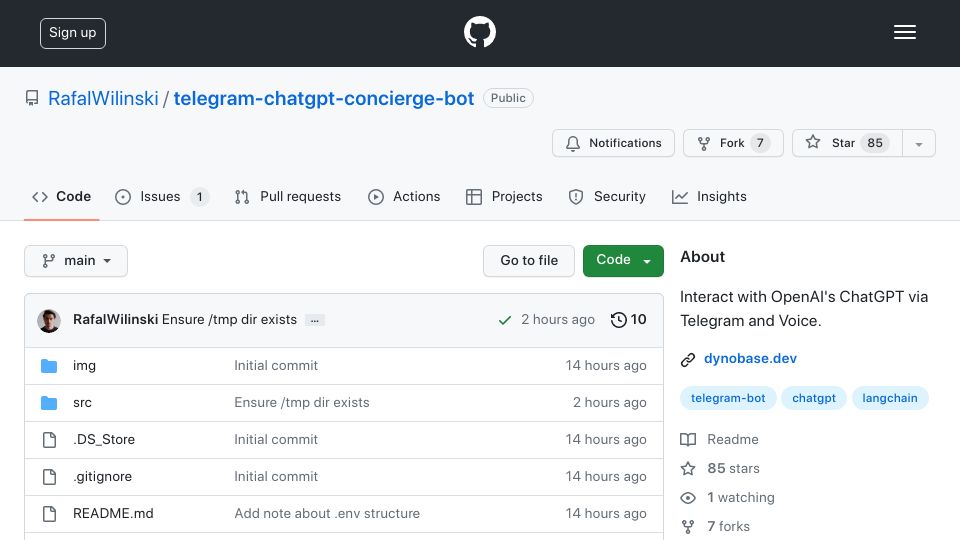
Task: Click the src folder icon
Action: click(x=49, y=403)
